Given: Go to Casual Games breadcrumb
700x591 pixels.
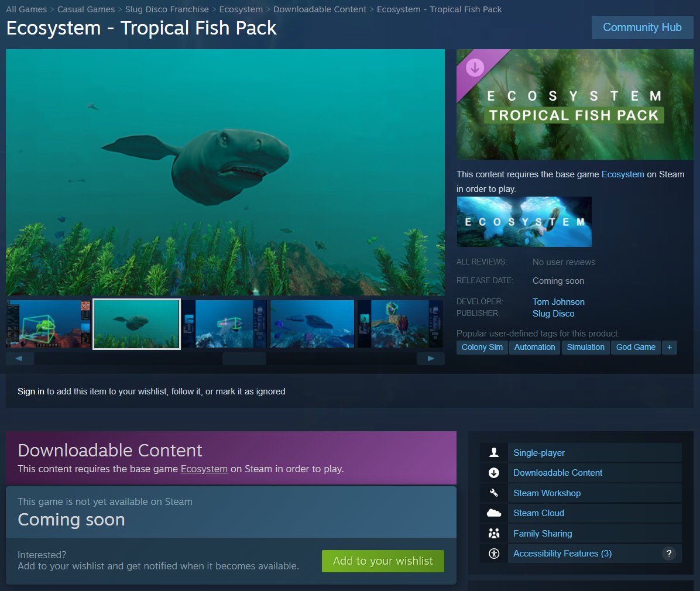Looking at the screenshot, I should (85, 9).
